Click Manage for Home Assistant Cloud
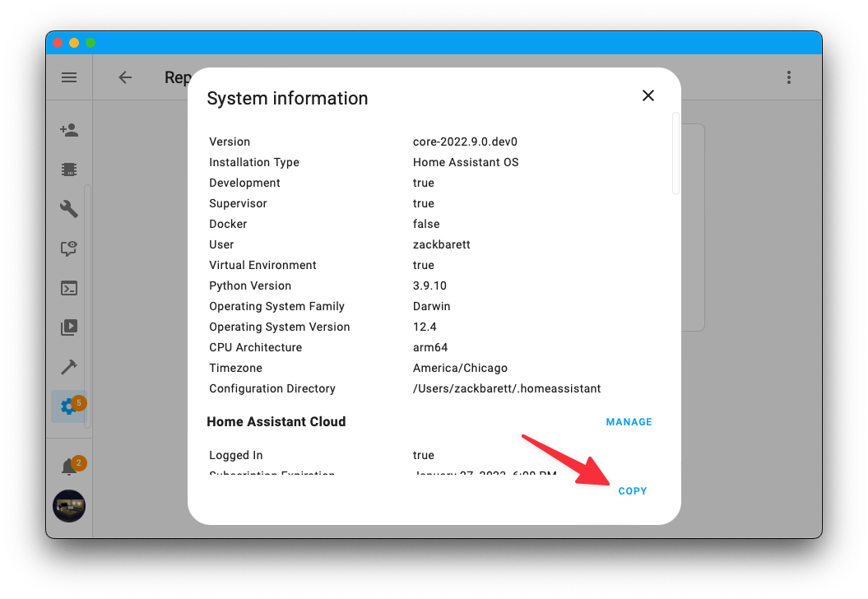 [x=629, y=422]
